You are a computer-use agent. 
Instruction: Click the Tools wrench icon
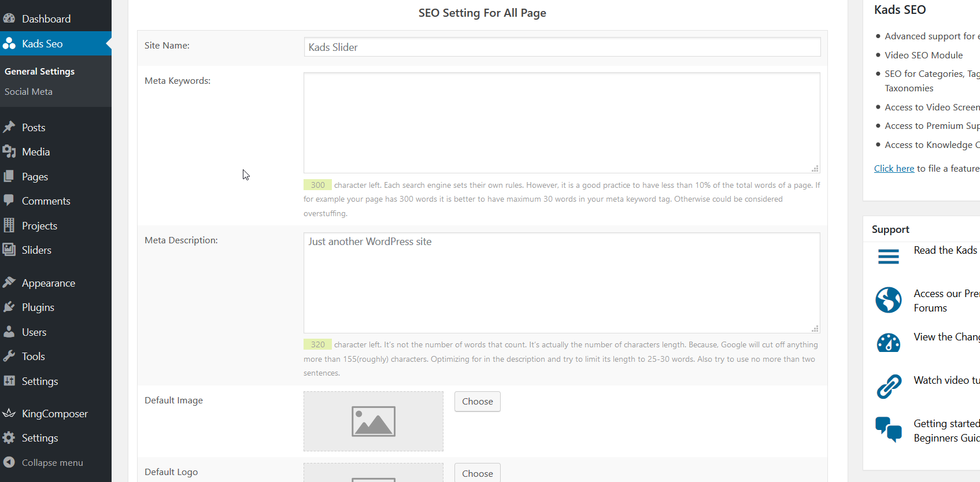[9, 356]
